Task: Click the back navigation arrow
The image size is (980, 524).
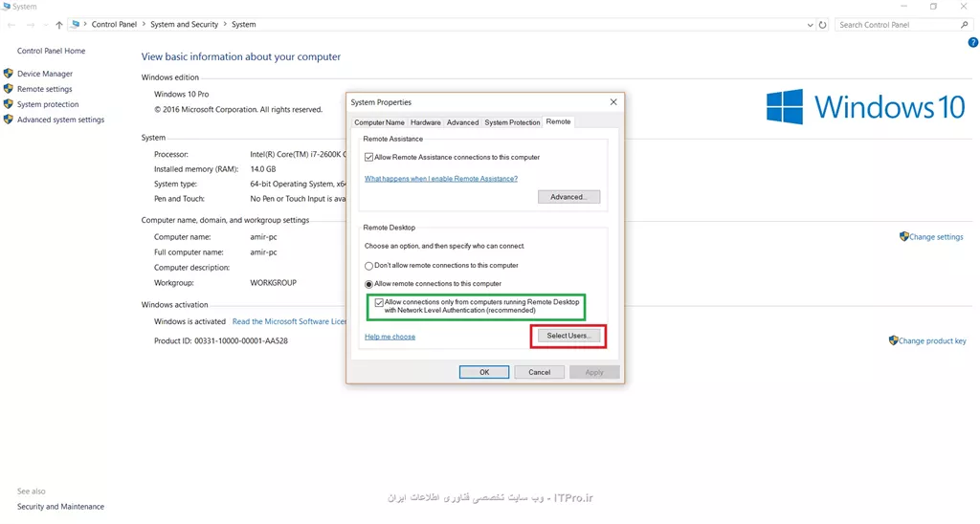Action: [x=11, y=25]
